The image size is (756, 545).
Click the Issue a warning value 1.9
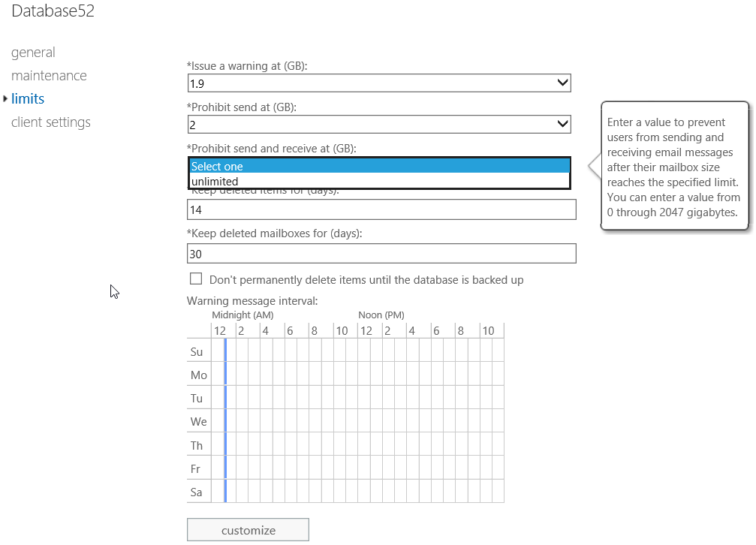[x=197, y=83]
